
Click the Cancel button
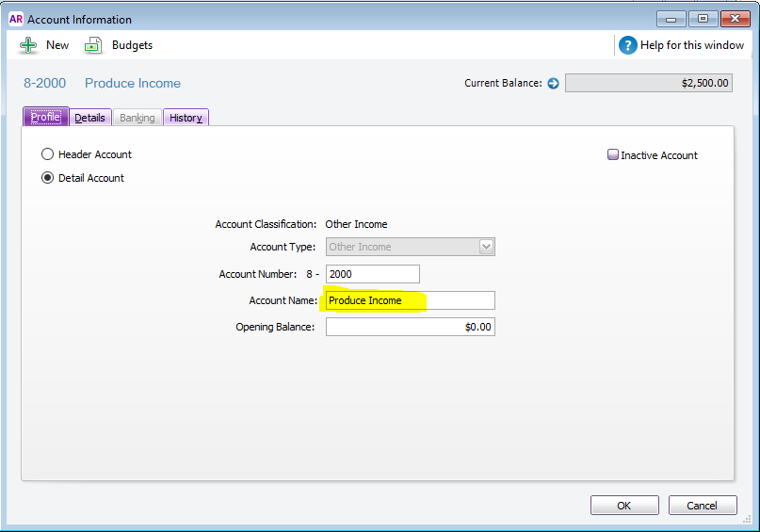point(702,506)
